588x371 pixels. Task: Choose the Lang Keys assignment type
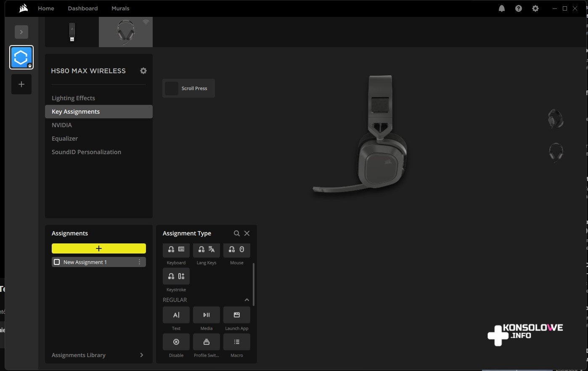click(206, 250)
